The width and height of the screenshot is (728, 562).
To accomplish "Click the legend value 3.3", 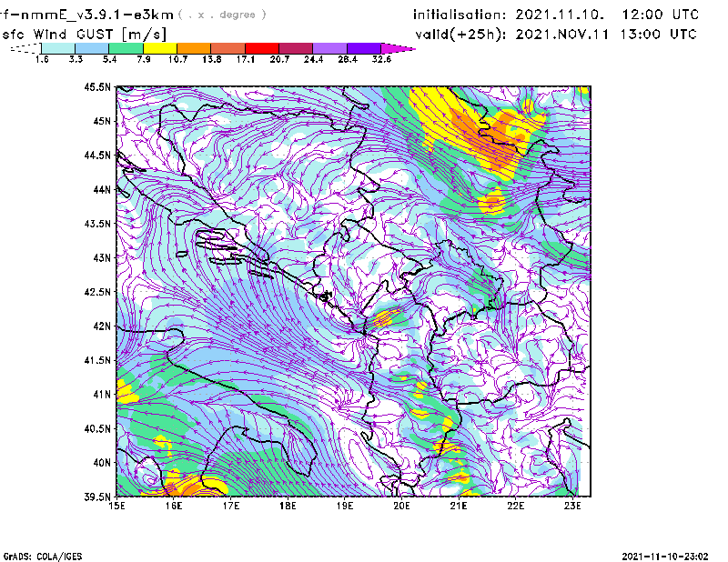I will coord(76,59).
